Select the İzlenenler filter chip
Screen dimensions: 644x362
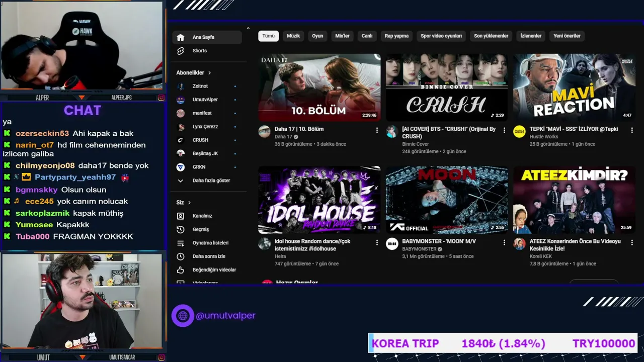coord(531,36)
